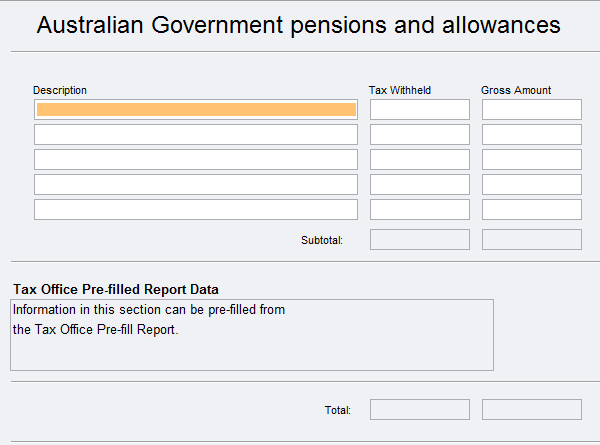The height and width of the screenshot is (445, 600).
Task: Select the third row Tax Withheld field
Action: [x=420, y=160]
